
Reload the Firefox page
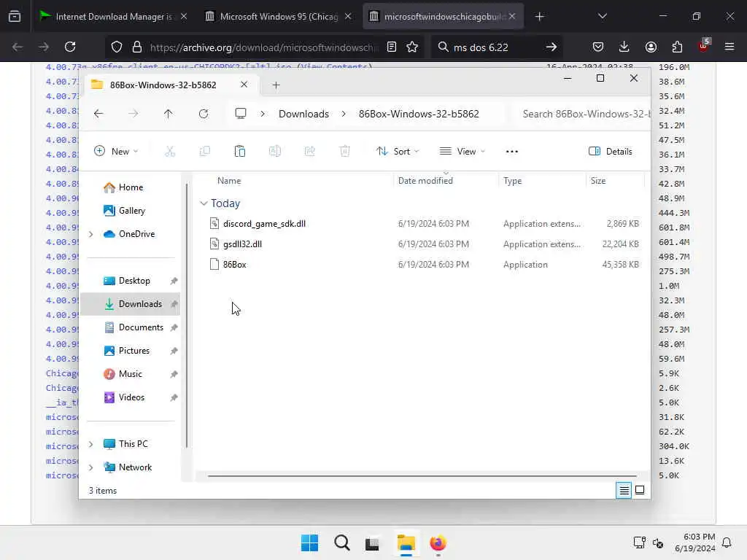click(x=70, y=47)
